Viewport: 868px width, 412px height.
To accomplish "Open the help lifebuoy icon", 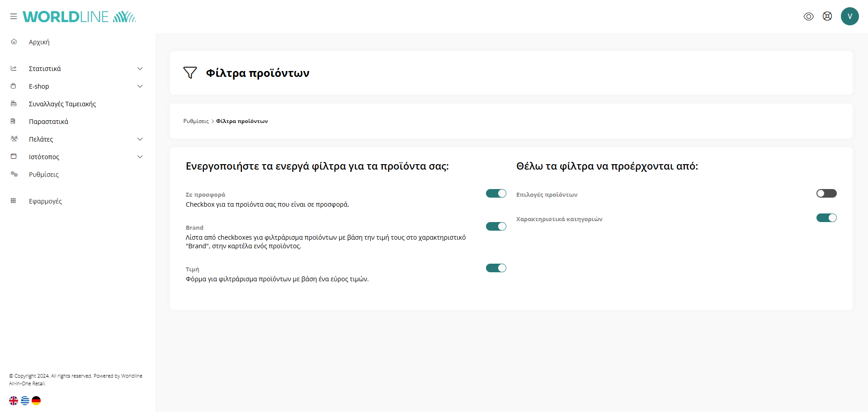I will pyautogui.click(x=827, y=16).
